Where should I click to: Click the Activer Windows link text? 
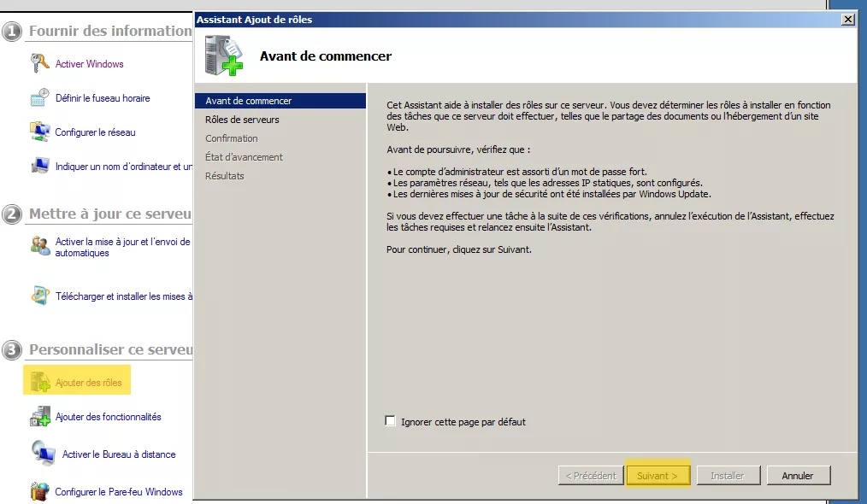coord(89,63)
